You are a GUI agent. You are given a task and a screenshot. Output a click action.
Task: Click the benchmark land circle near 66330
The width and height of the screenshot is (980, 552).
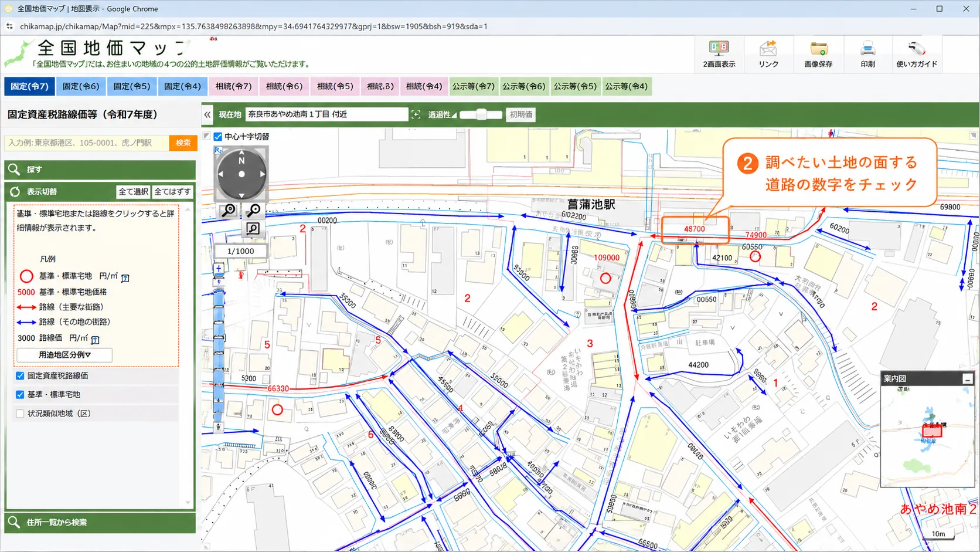coord(277,410)
